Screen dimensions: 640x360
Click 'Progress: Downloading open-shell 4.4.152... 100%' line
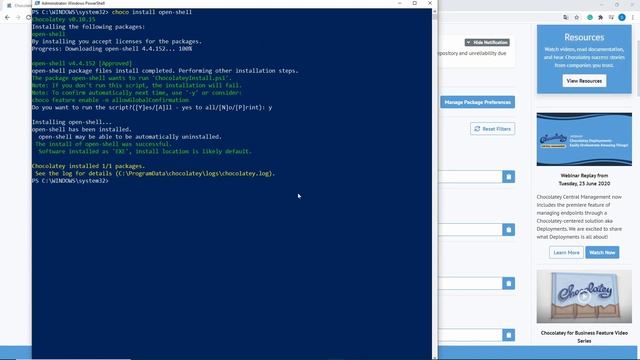coord(112,49)
